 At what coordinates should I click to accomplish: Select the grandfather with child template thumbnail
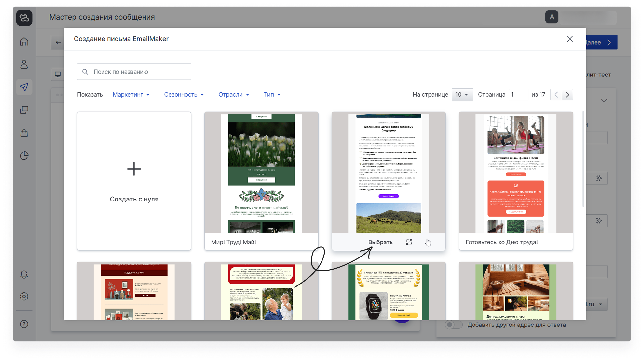pyautogui.click(x=261, y=292)
